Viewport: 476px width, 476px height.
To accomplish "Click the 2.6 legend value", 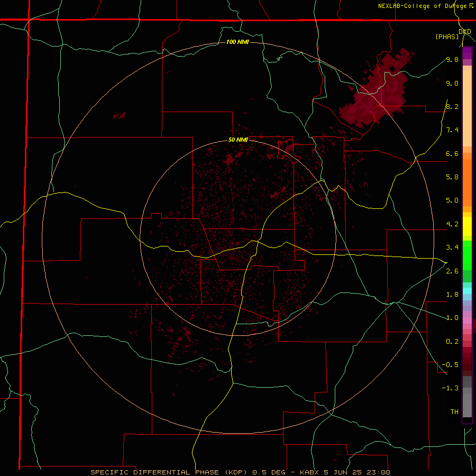I will coord(452,271).
